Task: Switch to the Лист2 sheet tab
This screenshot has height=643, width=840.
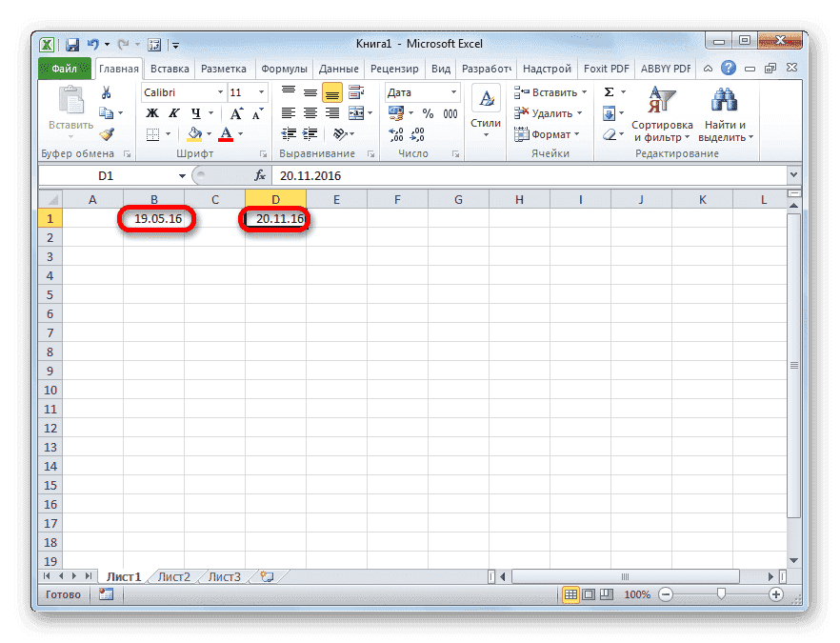Action: [x=176, y=576]
